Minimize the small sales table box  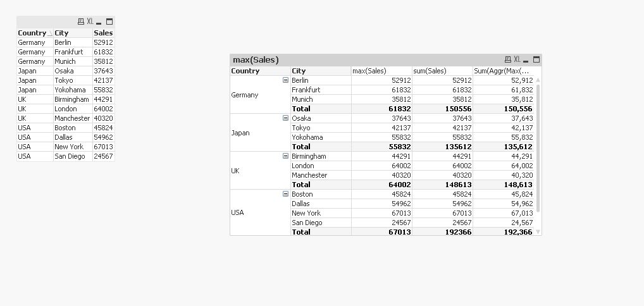99,21
